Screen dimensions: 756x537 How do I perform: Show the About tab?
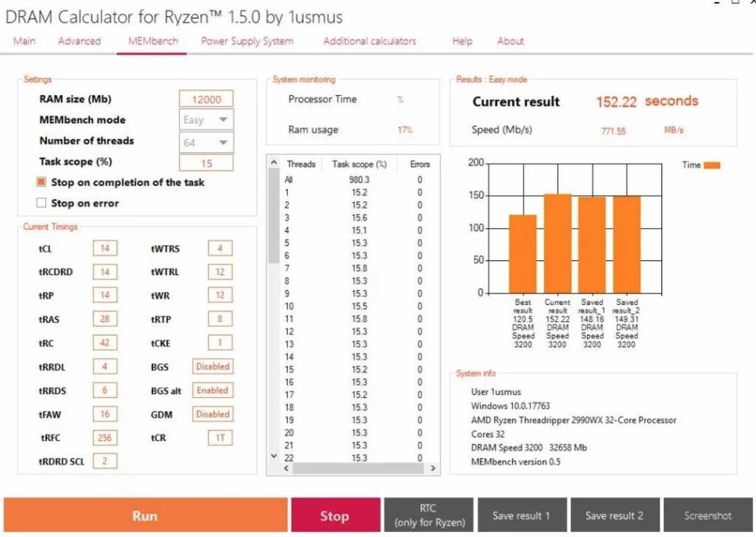(x=510, y=41)
